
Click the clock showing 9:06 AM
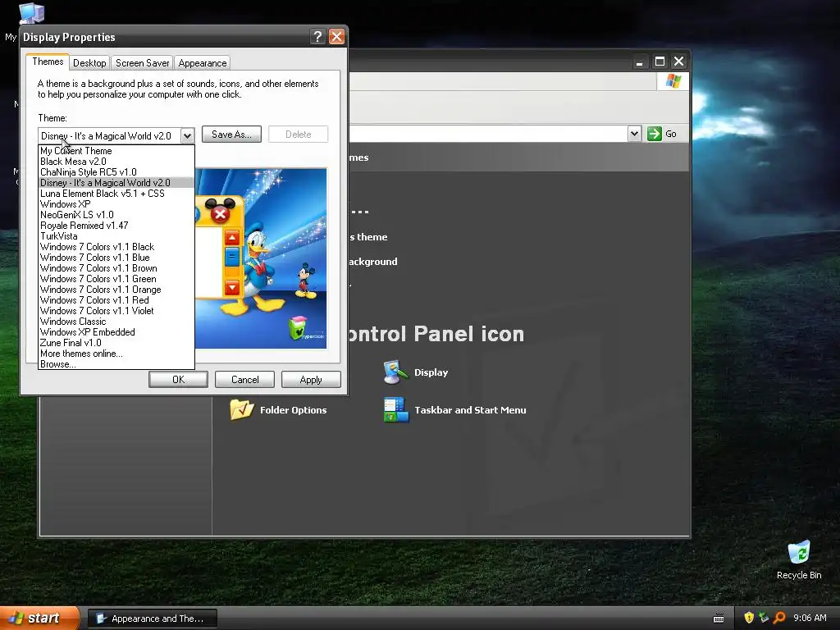pos(810,618)
